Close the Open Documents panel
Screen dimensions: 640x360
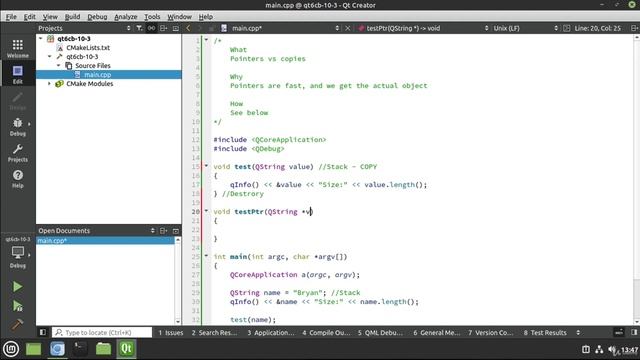tap(176, 231)
